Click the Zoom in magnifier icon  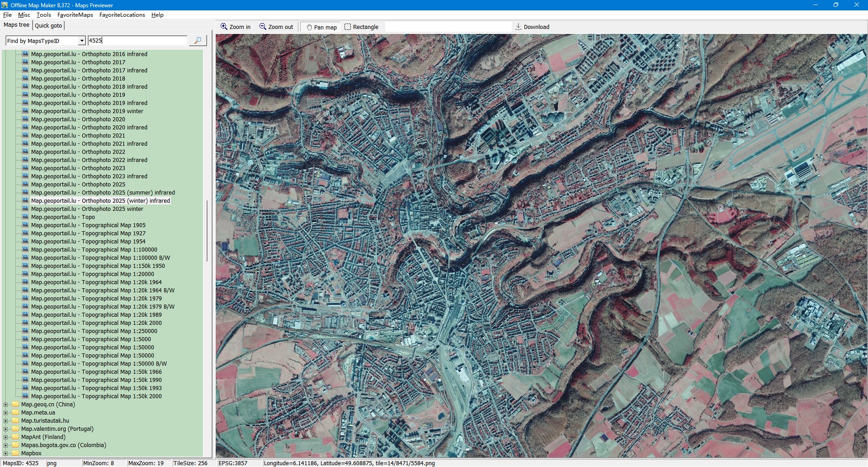click(224, 27)
